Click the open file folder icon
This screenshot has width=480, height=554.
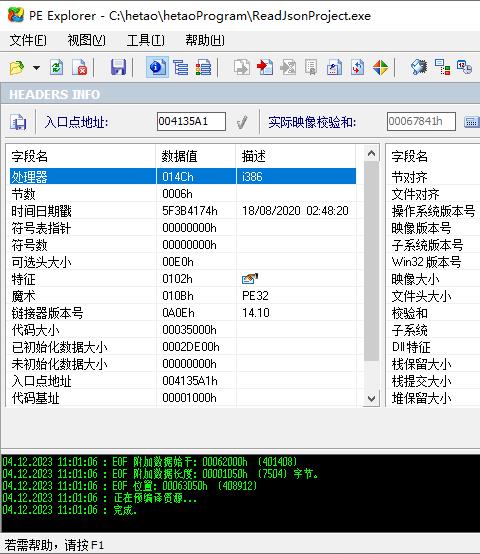point(17,67)
